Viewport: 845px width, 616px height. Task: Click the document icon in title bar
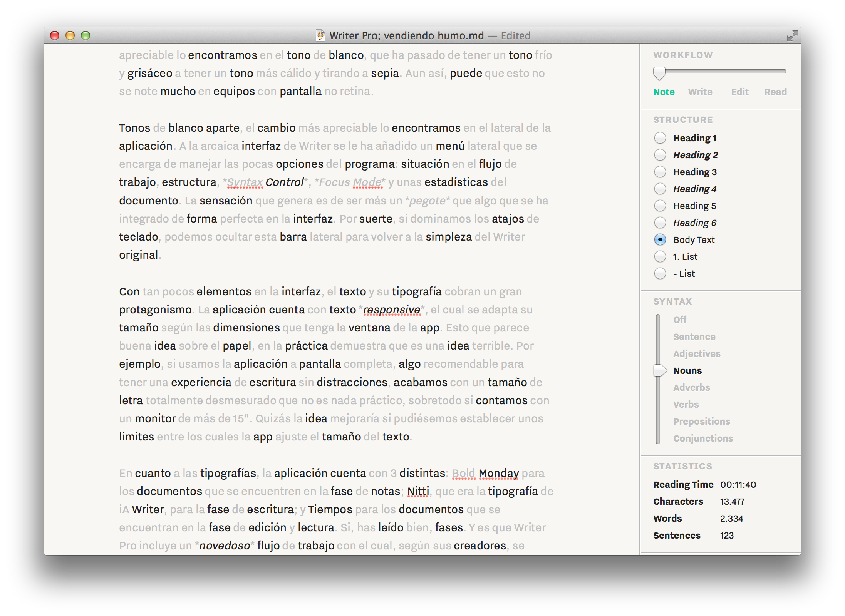[320, 35]
